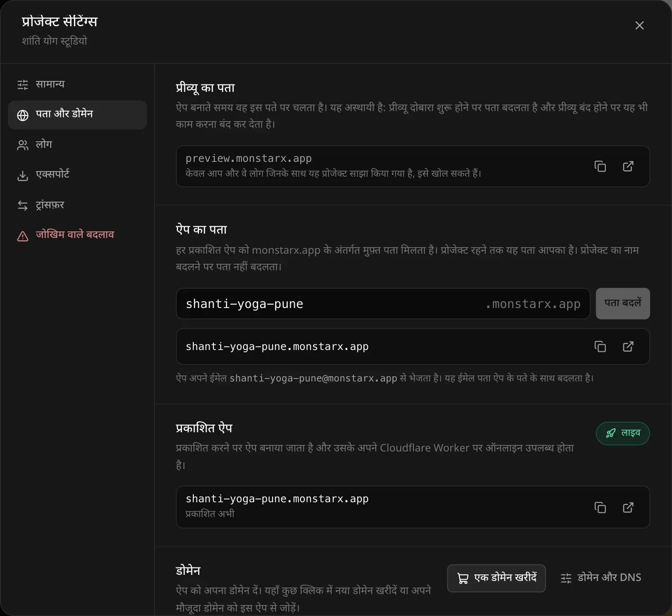Switch to the एक्सपोर्ट tab
Image resolution: width=672 pixels, height=616 pixels.
tap(77, 175)
